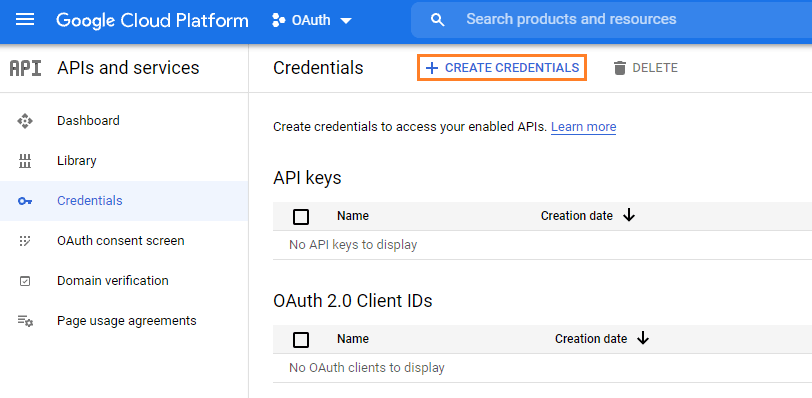Click the Dashboard sidebar icon
The height and width of the screenshot is (398, 812).
click(25, 121)
